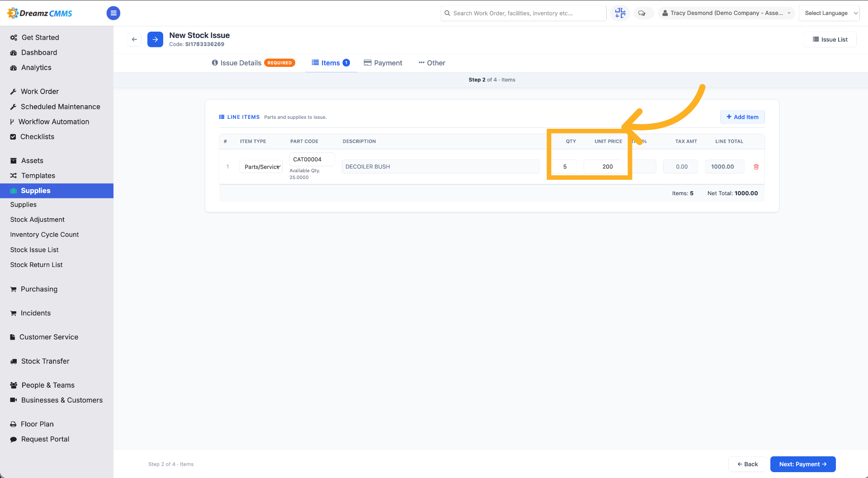
Task: Switch to the Other tab
Action: (432, 63)
